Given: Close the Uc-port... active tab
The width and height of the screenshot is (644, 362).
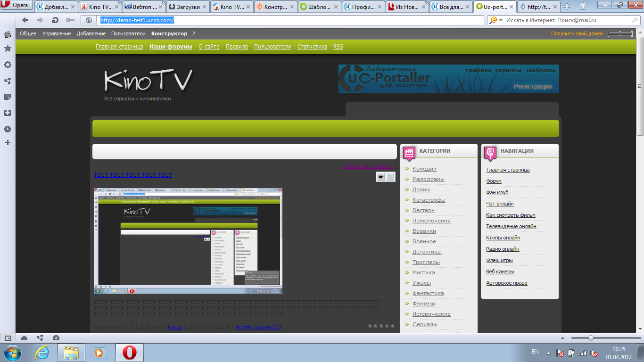Looking at the screenshot, I should pyautogui.click(x=512, y=7).
